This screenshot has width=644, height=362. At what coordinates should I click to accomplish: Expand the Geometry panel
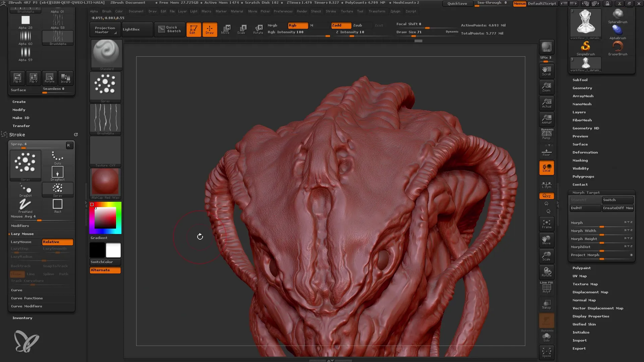[x=582, y=88]
